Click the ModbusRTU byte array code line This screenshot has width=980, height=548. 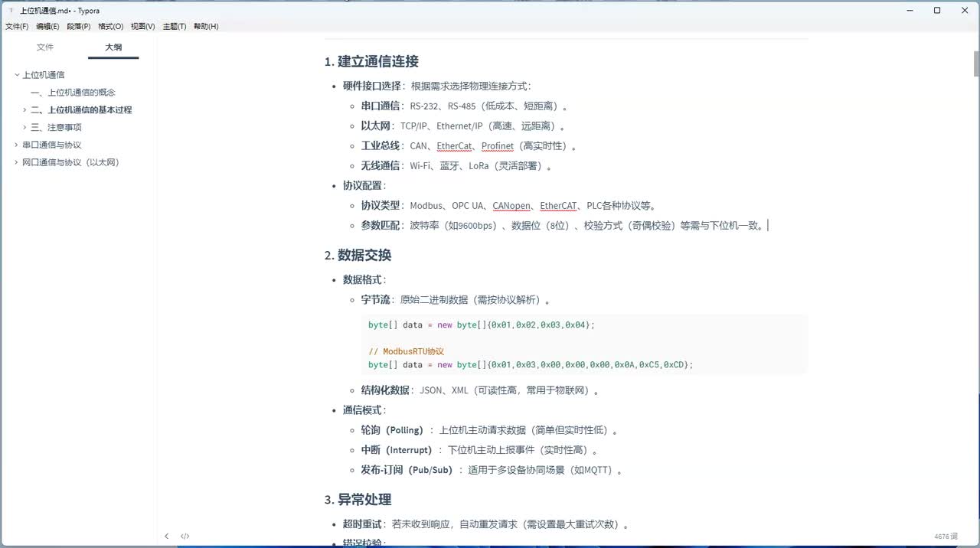531,365
